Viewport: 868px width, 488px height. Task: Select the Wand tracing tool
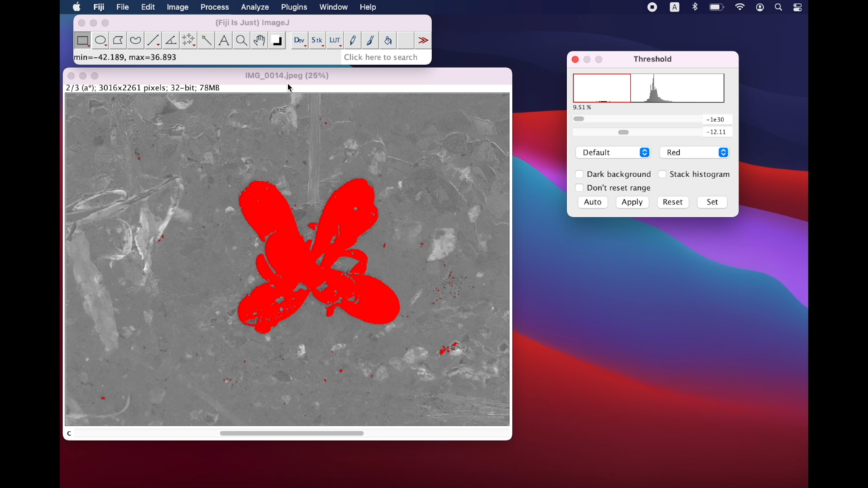pyautogui.click(x=206, y=40)
